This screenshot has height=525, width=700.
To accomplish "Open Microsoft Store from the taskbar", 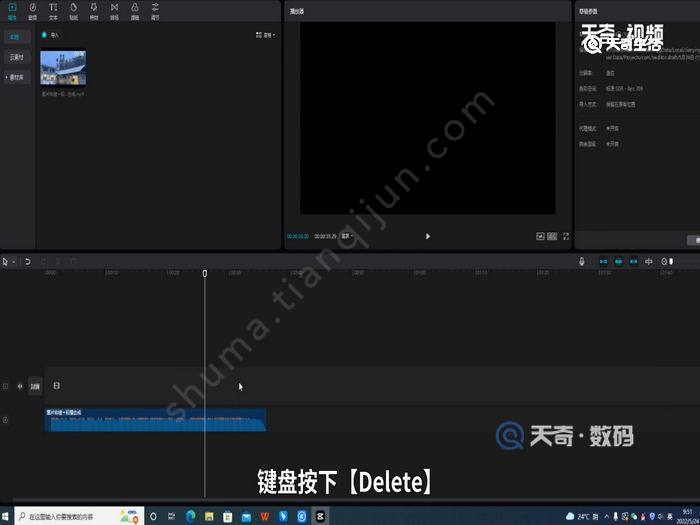I will pos(228,517).
